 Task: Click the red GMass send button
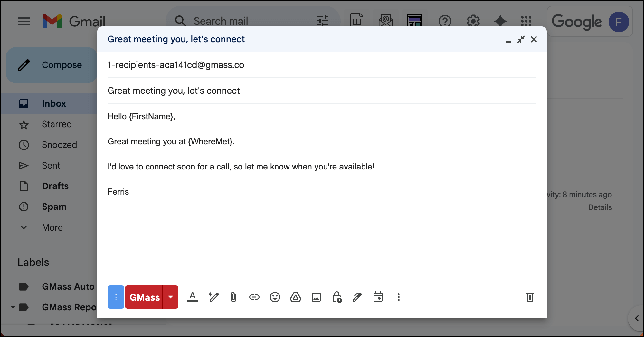[x=144, y=297]
